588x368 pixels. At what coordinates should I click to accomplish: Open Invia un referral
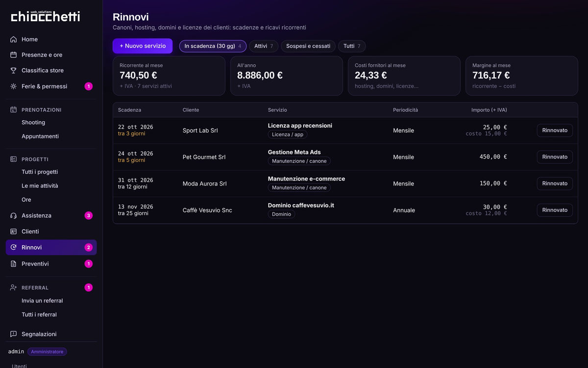[x=42, y=301]
